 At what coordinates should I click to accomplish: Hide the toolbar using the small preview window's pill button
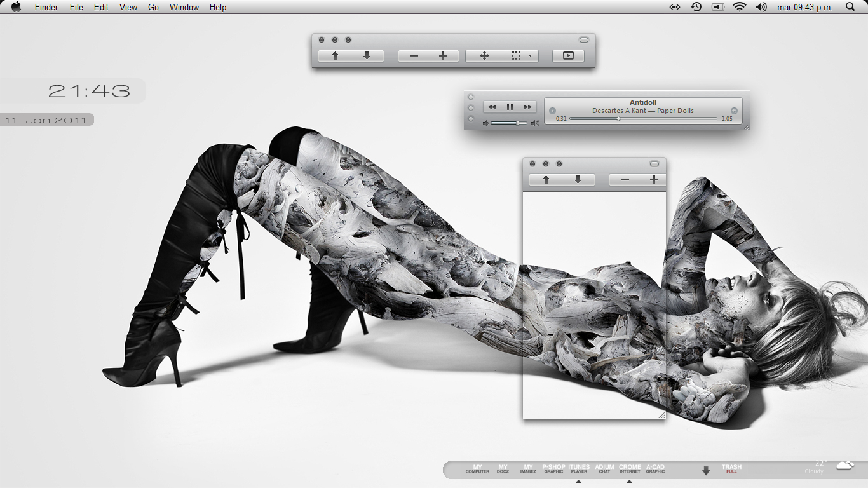pos(654,164)
